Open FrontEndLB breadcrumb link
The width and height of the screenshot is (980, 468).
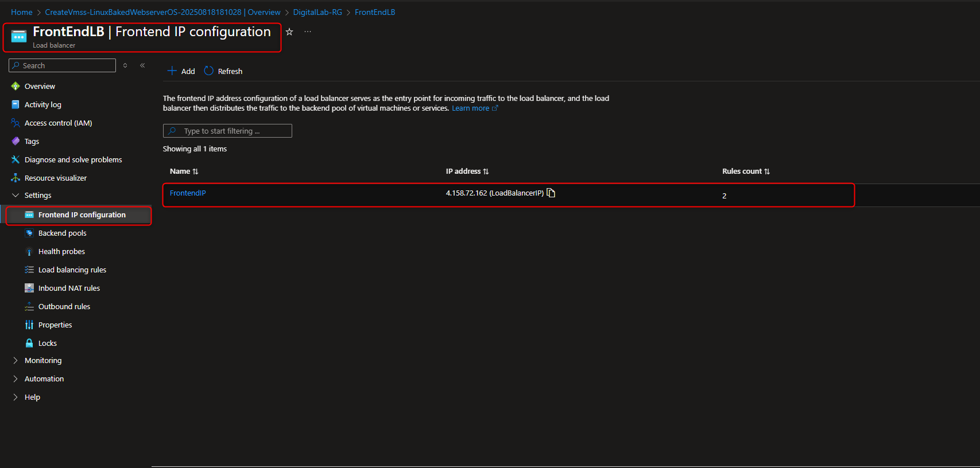coord(375,12)
